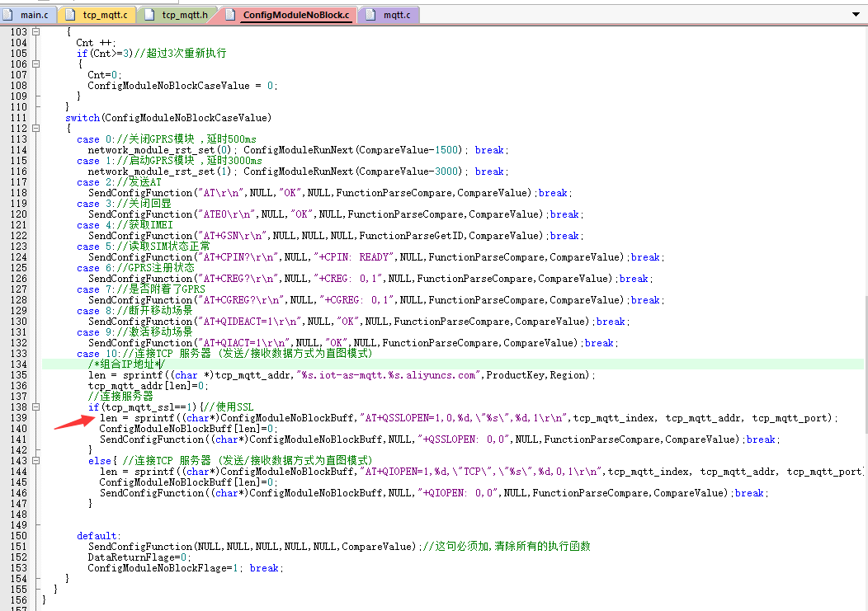868x611 pixels.
Task: Click the document icon on ConfigModuleNoBlock.c tab
Action: point(229,15)
